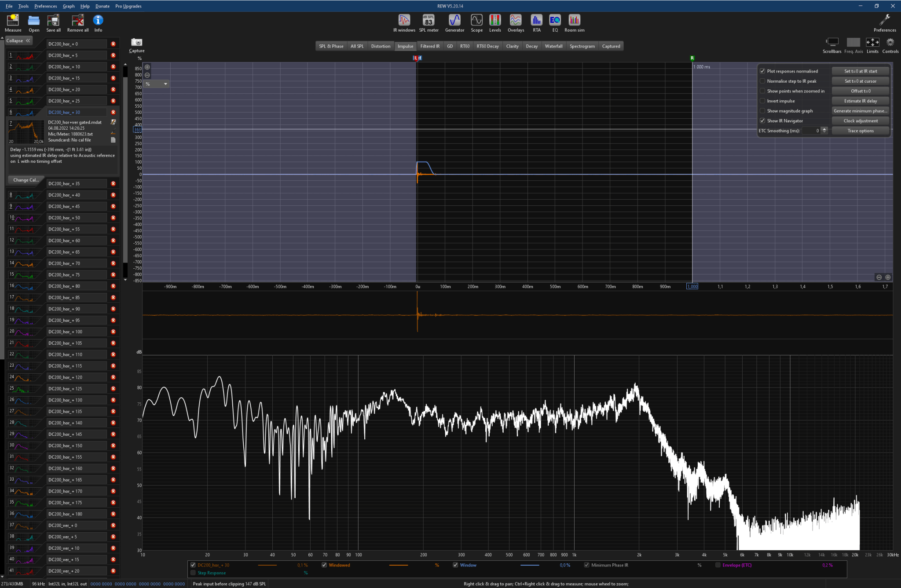The width and height of the screenshot is (901, 588).
Task: Open a measurement file
Action: (34, 23)
